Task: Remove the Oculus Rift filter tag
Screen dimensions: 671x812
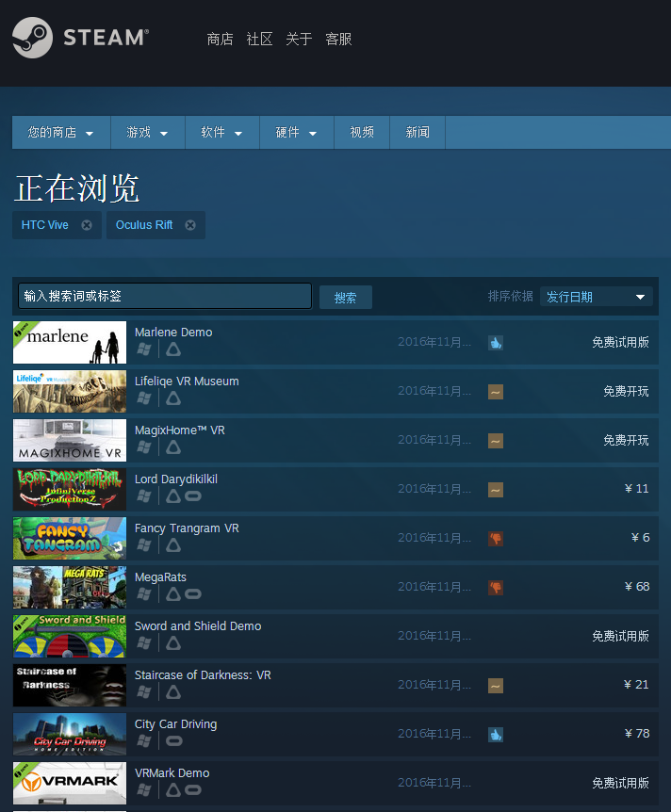Action: point(190,225)
